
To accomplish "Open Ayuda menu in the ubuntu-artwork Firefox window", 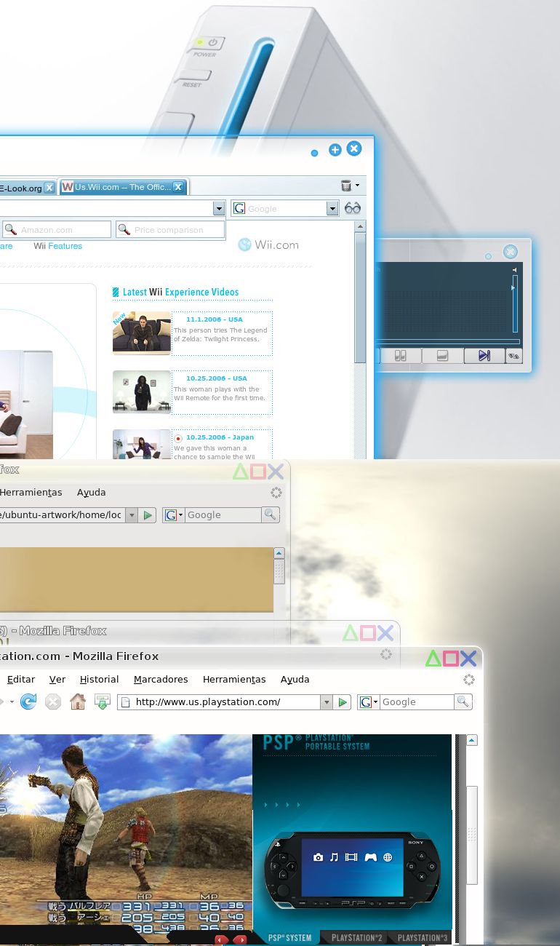I will (x=92, y=493).
